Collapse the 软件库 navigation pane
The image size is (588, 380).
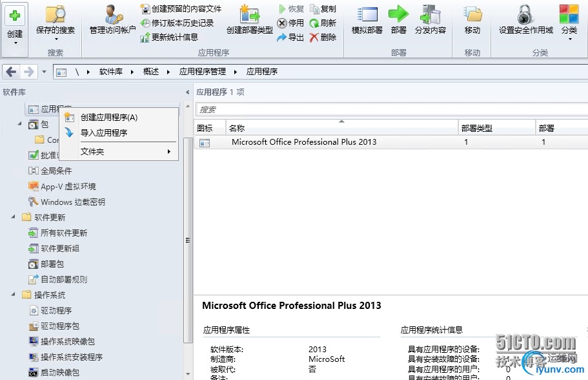pos(187,92)
